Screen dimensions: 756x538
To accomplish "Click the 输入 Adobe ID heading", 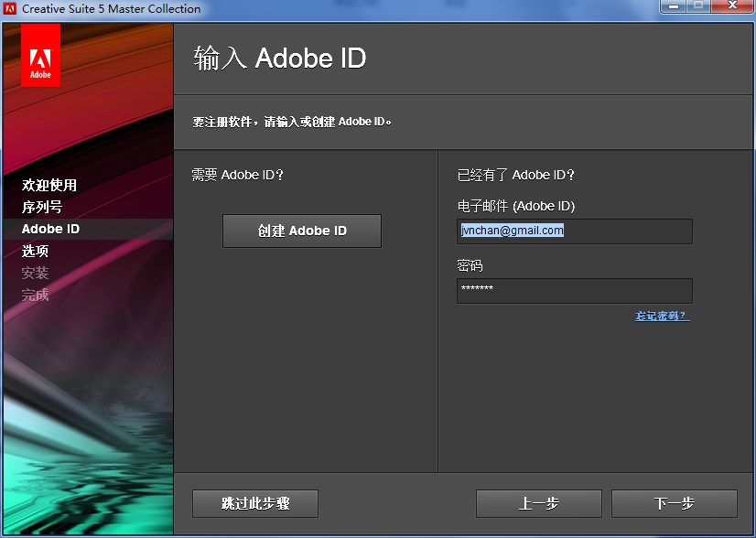I will coord(280,59).
